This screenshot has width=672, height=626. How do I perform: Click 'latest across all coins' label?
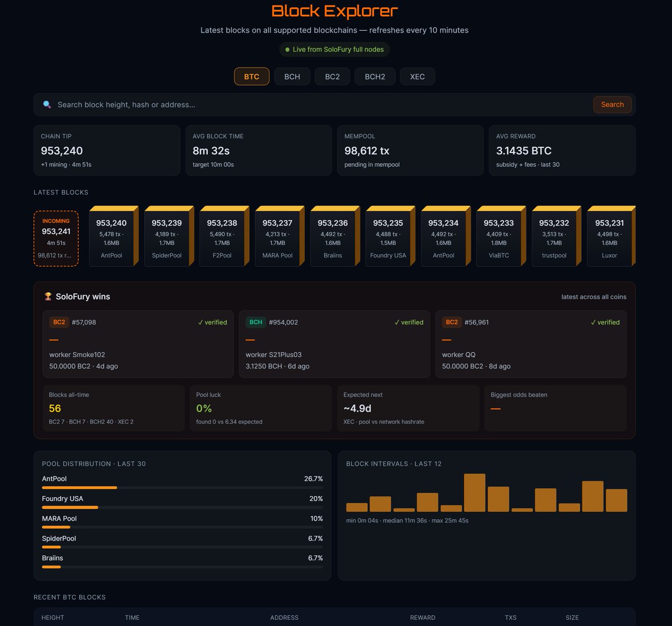[594, 297]
